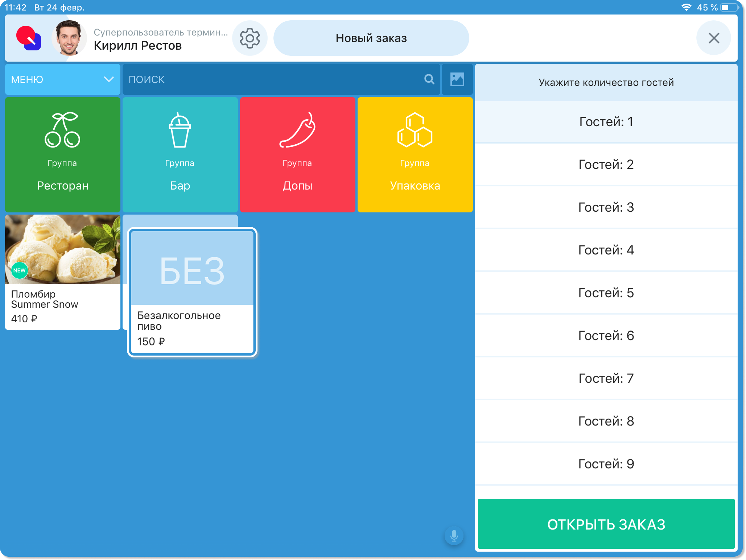Add Пломбир Summer Snow ice cream item
Image resolution: width=746 pixels, height=560 pixels.
[63, 272]
